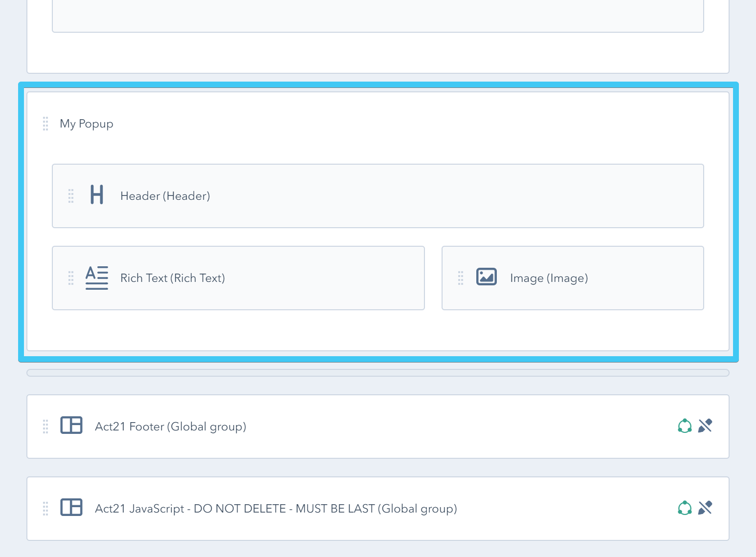Click the drag handle of the Header module
The image size is (756, 557).
(70, 195)
